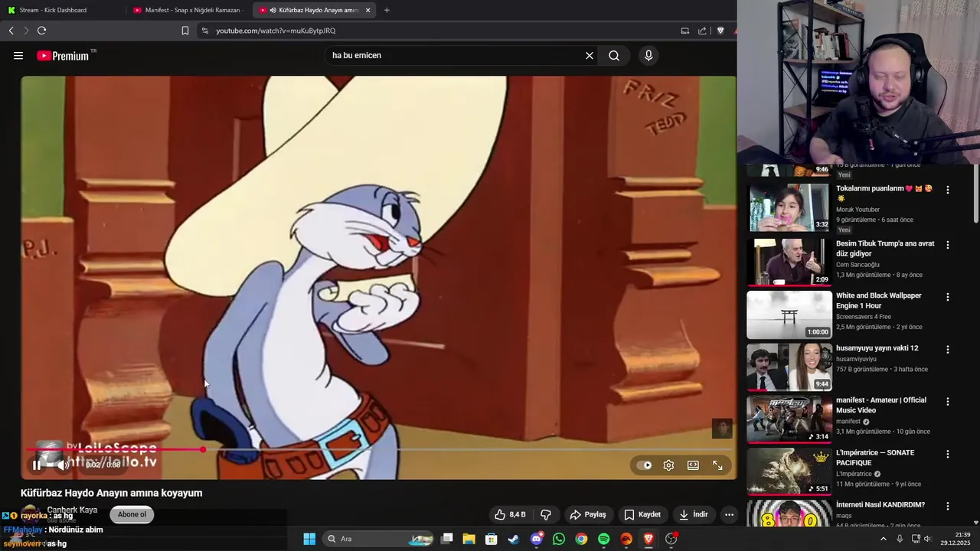Open the Brave Shields lion icon

tap(720, 31)
